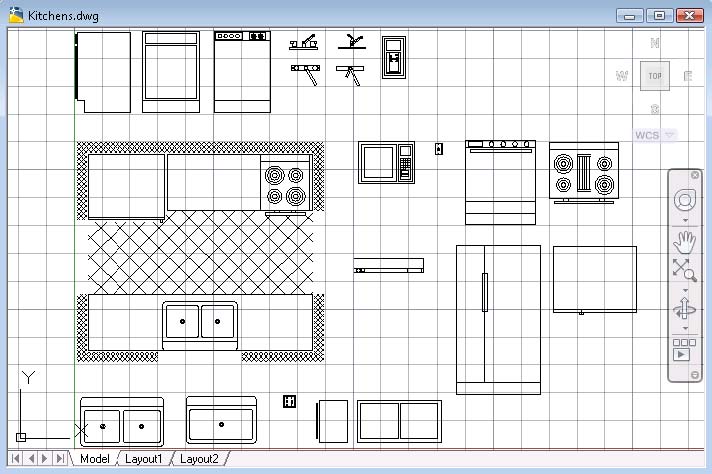The width and height of the screenshot is (712, 474).
Task: Select the four-burner cooktop with center grill block
Action: [584, 173]
